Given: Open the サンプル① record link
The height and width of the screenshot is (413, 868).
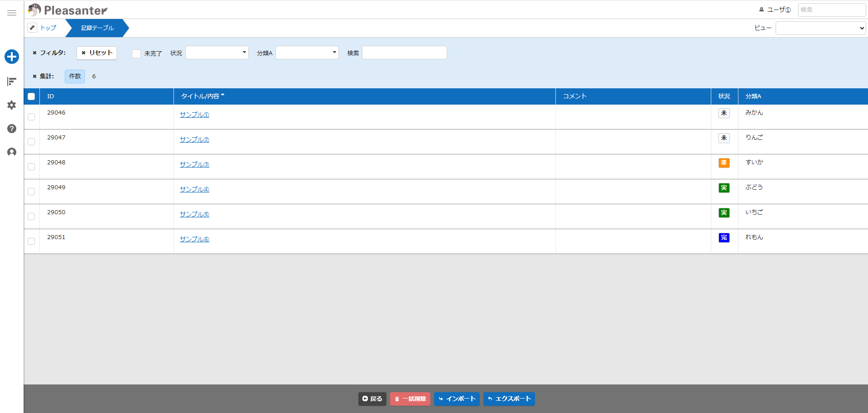Looking at the screenshot, I should 194,115.
